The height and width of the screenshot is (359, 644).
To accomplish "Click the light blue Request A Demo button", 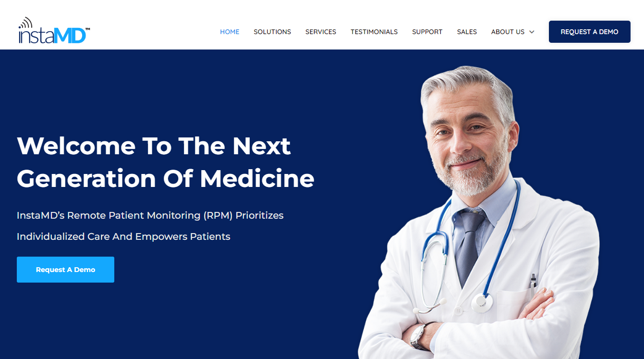I will click(x=65, y=270).
